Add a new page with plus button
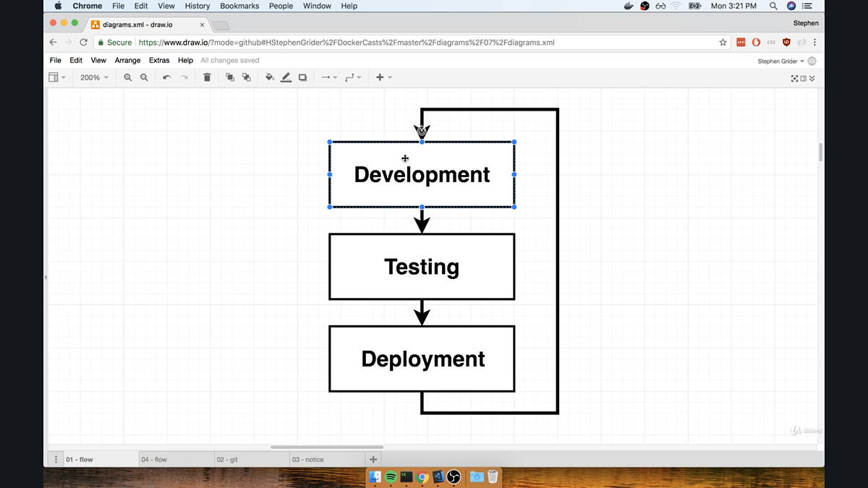Screen dimensions: 868x488 click(x=373, y=459)
